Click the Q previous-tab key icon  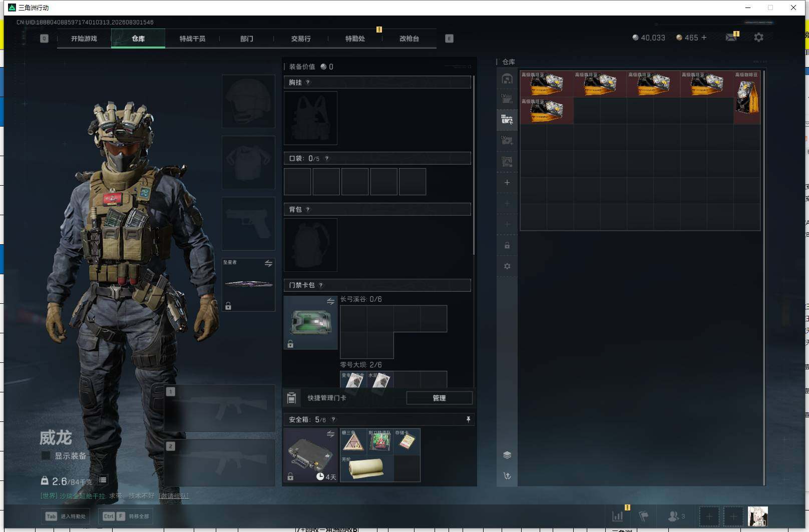tap(44, 39)
